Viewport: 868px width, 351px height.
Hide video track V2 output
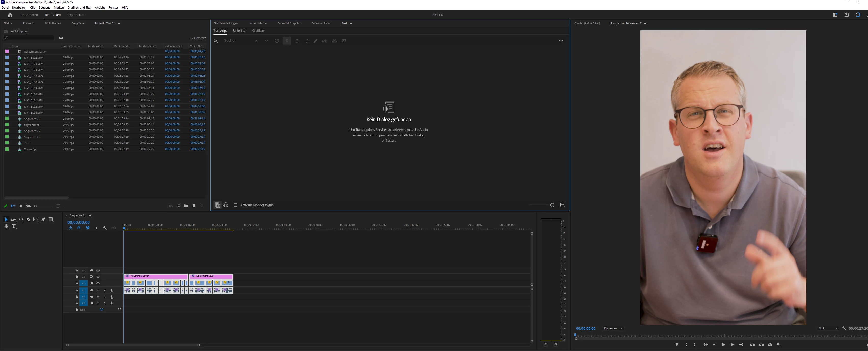[x=98, y=277]
